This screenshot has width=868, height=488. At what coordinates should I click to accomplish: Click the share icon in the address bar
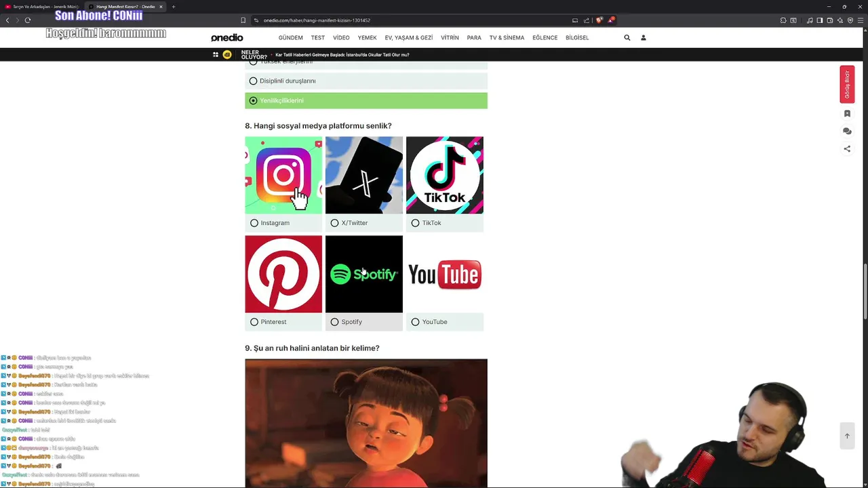[x=587, y=20]
